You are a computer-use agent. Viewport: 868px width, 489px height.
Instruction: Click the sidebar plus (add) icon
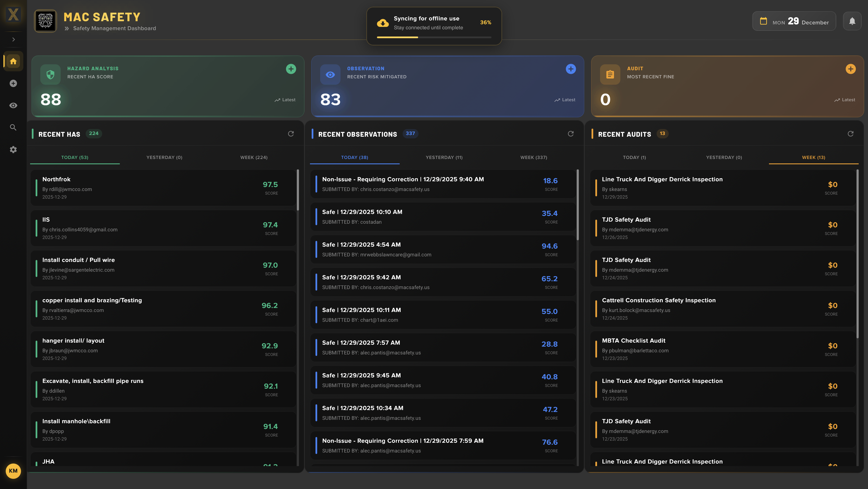[13, 83]
